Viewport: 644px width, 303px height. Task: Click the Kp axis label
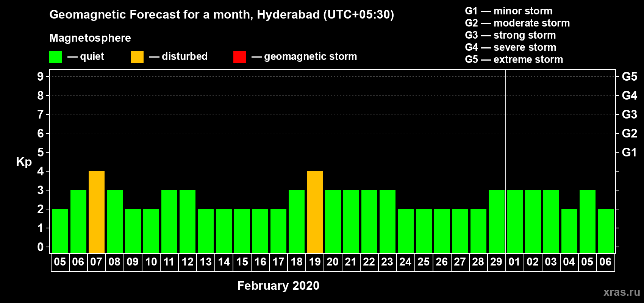point(24,162)
